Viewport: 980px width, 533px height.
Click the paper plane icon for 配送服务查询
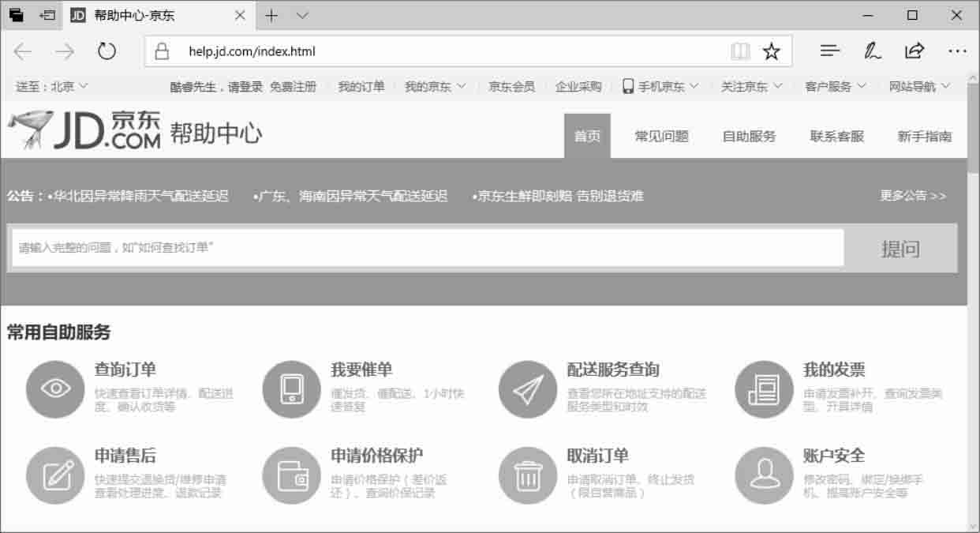(528, 389)
